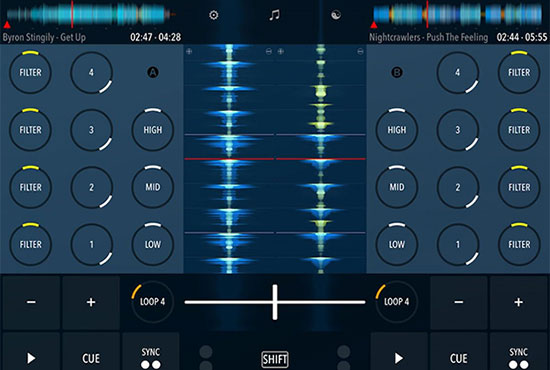Select knob 4 on deck B
This screenshot has width=550, height=370.
[458, 73]
